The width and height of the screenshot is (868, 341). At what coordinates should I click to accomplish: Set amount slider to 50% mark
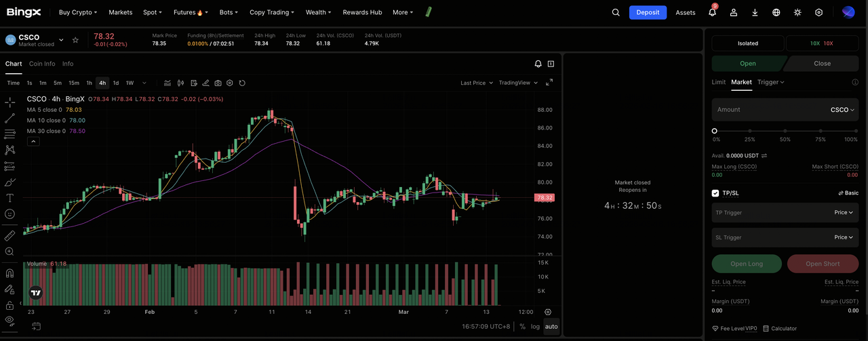785,131
